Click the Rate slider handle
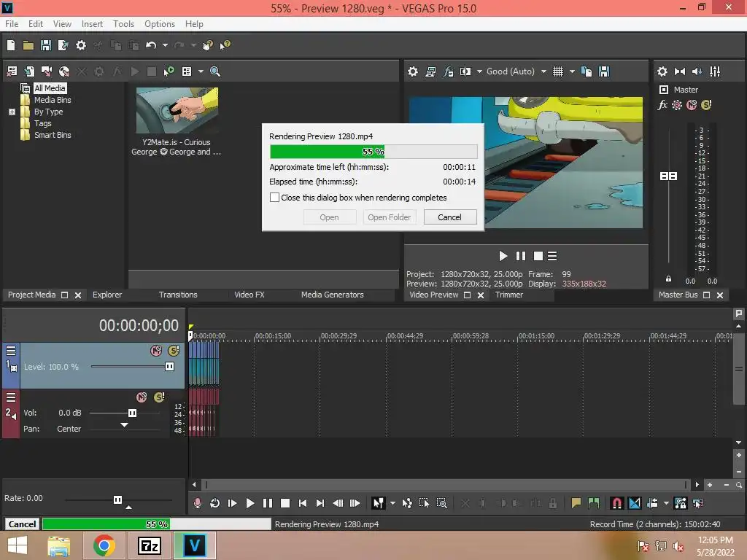Image resolution: width=747 pixels, height=560 pixels. (117, 499)
